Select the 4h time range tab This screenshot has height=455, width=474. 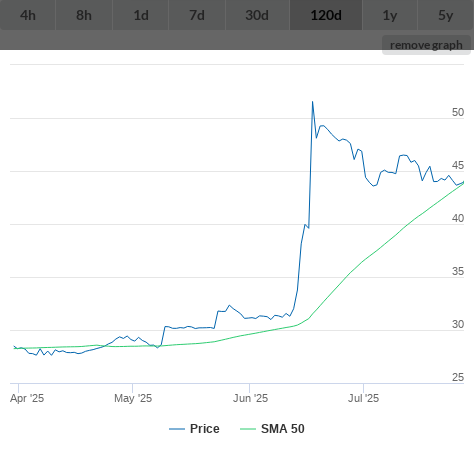tap(28, 15)
